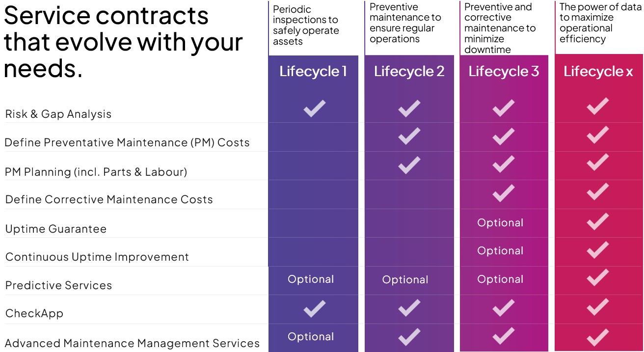The width and height of the screenshot is (644, 352).
Task: Click Optional for Predictive Services under Lifecycle 2
Action: tap(405, 280)
